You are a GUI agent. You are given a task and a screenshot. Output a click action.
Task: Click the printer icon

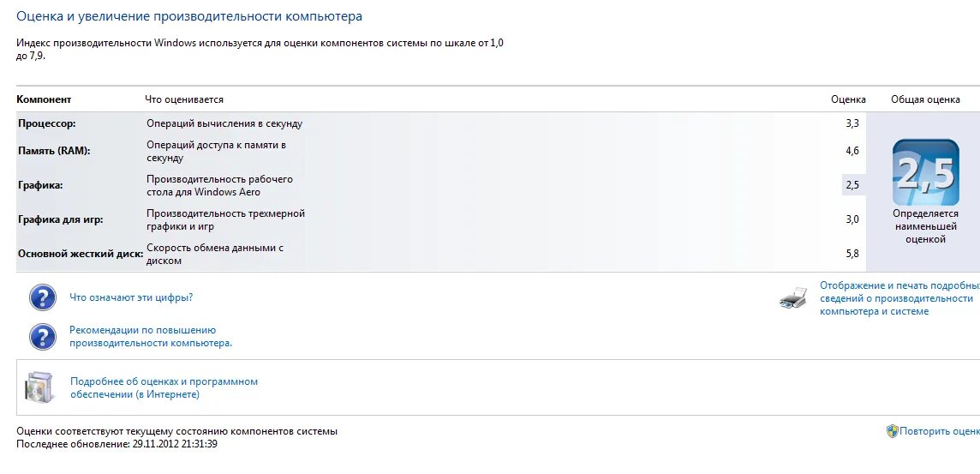[x=793, y=298]
